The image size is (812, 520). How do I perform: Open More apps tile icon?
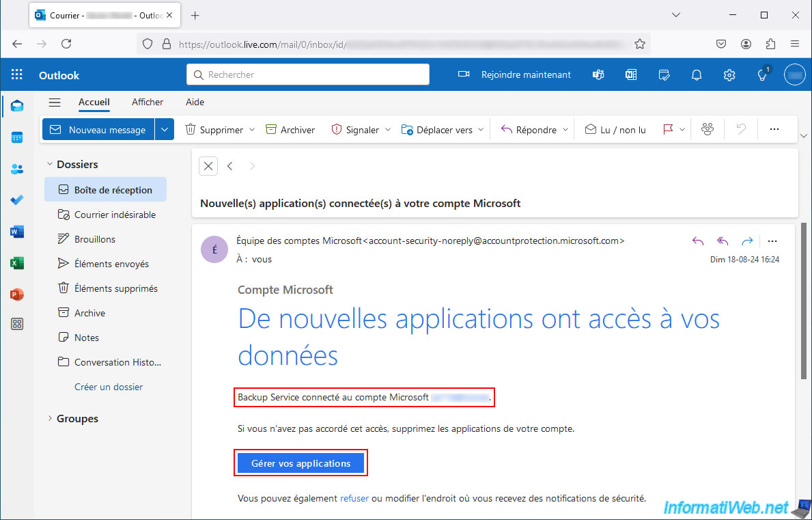(x=17, y=324)
